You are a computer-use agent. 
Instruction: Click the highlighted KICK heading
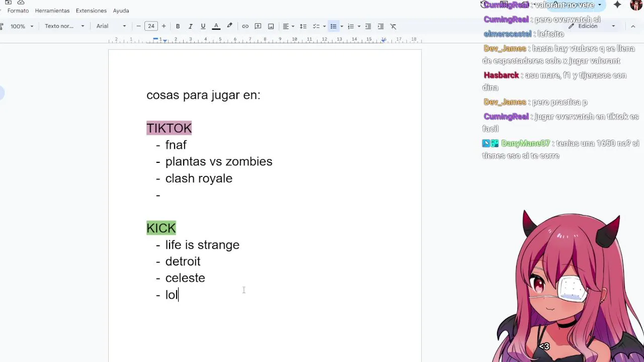(161, 228)
